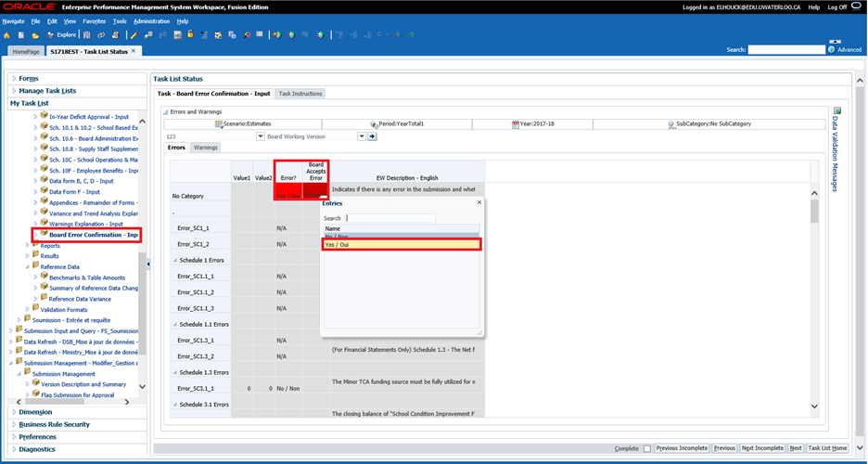Open the Administration menu
Viewport: 868px width, 464px height.
(151, 20)
